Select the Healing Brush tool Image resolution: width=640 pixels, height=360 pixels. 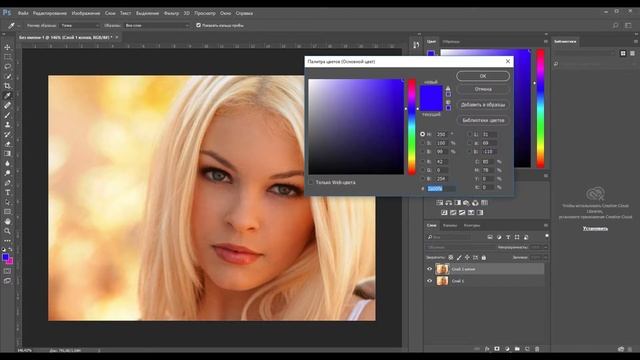[x=7, y=105]
